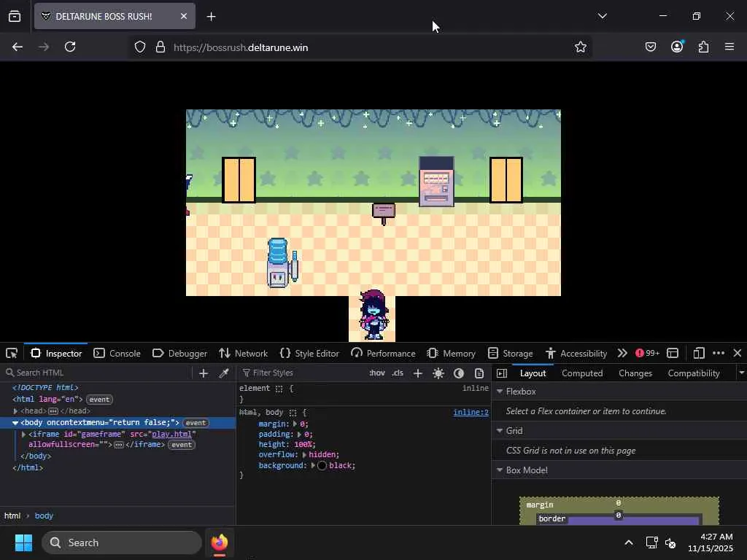Show event listeners on body element

pyautogui.click(x=196, y=423)
